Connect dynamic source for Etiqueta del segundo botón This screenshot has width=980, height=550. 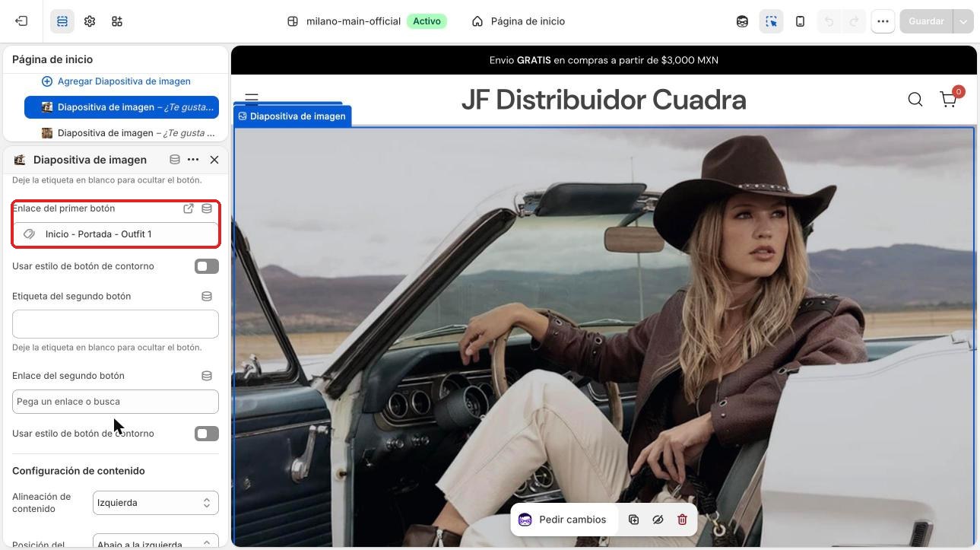(207, 297)
